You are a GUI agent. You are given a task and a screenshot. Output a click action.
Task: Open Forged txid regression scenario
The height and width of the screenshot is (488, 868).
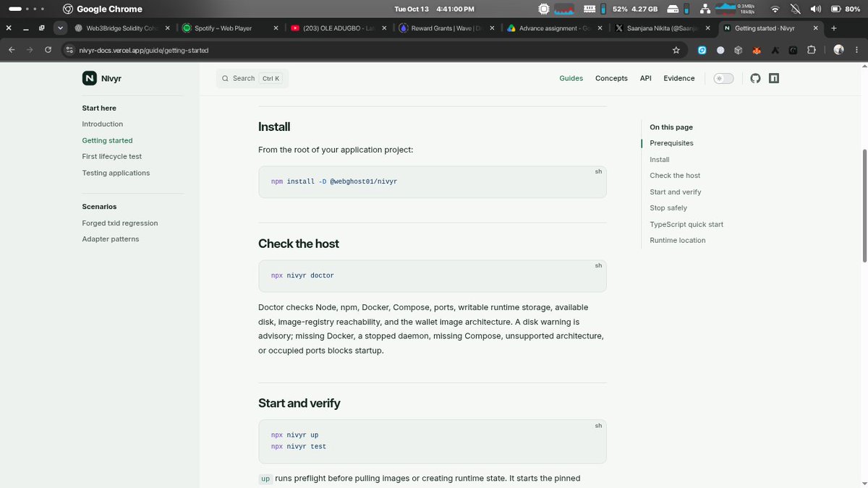point(120,223)
